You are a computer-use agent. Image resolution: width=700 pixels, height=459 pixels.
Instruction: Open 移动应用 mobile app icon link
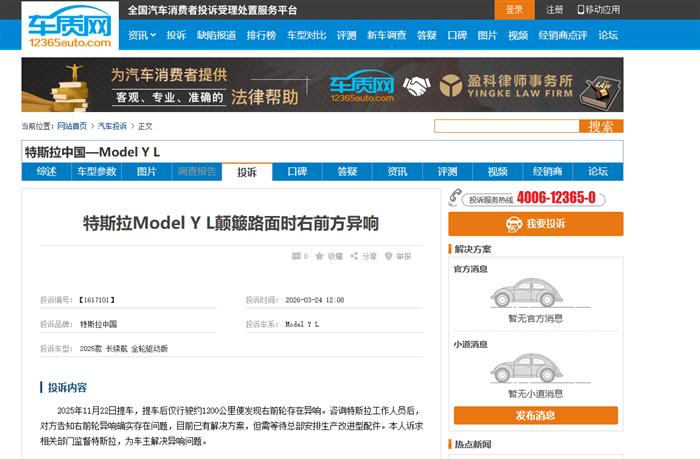pyautogui.click(x=580, y=10)
